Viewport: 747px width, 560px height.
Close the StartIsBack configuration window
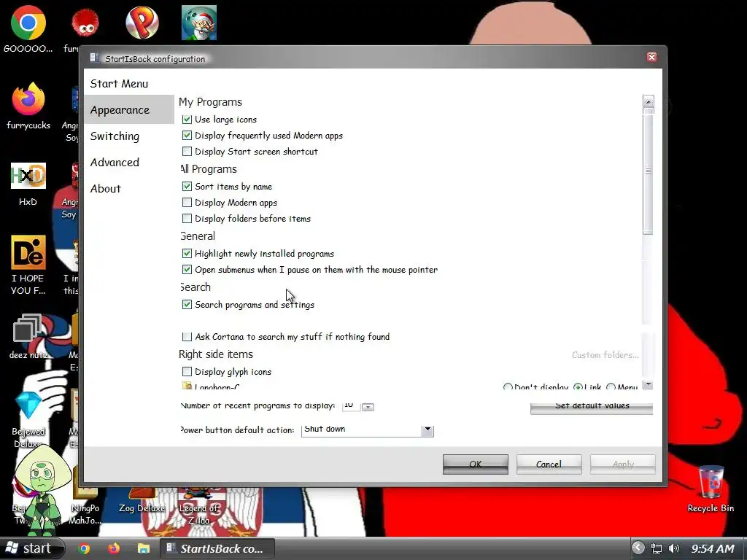point(651,57)
